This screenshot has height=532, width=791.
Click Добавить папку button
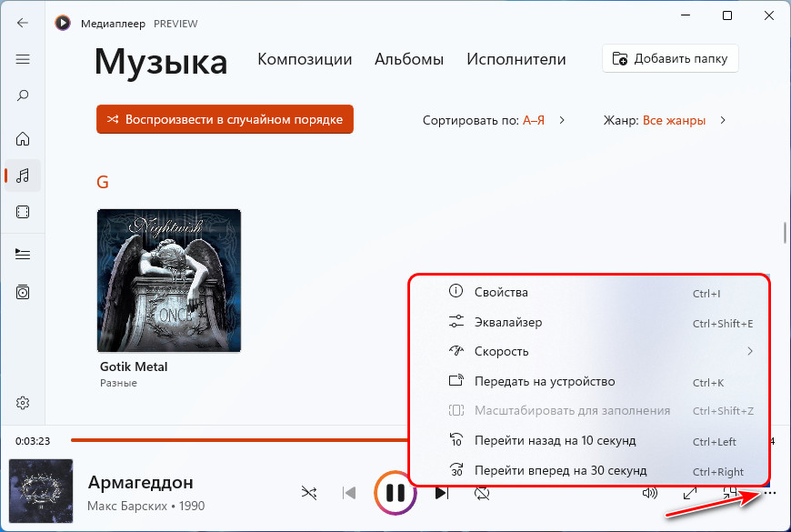click(x=670, y=58)
